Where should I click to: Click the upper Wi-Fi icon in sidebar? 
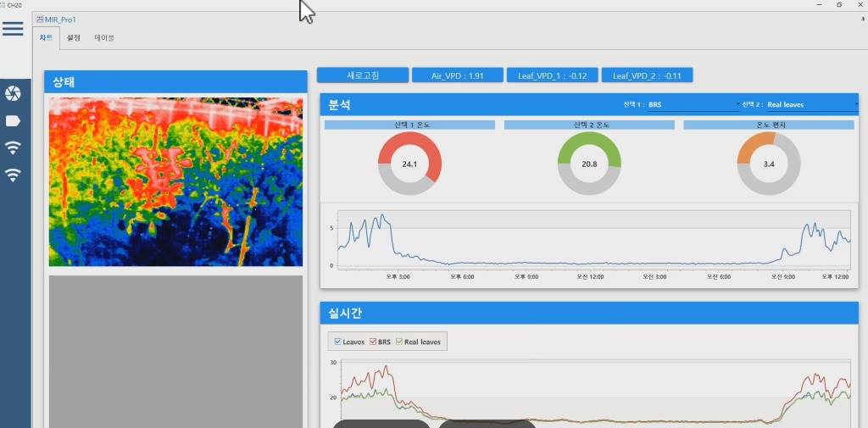13,147
